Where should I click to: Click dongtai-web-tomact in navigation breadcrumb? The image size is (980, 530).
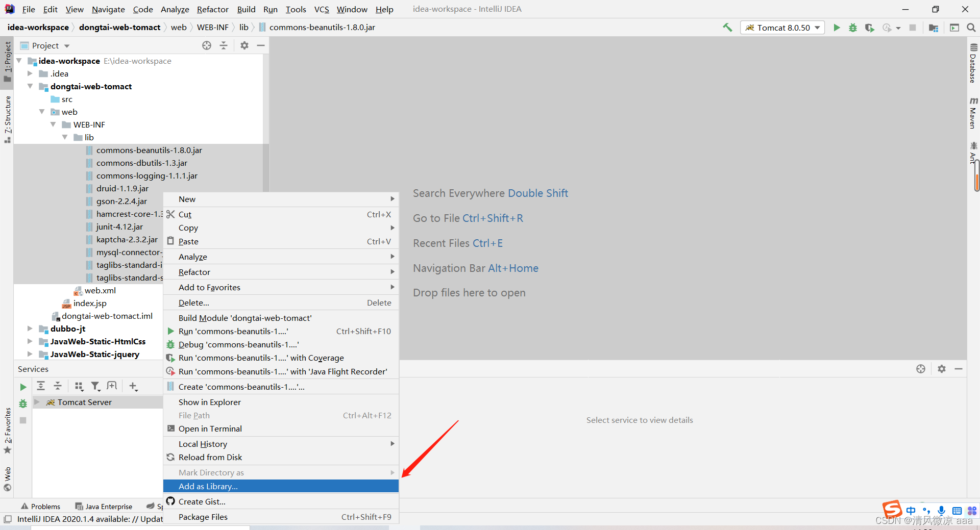pyautogui.click(x=119, y=28)
